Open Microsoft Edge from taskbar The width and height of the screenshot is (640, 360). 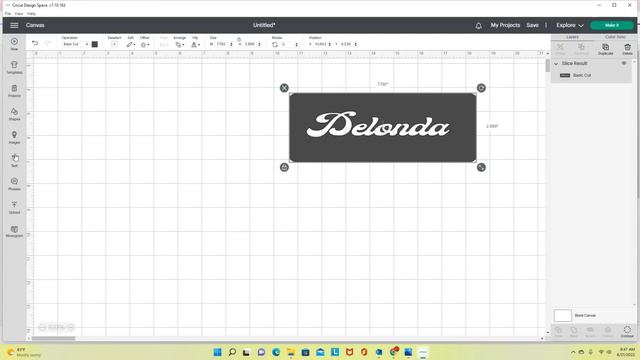(276, 352)
